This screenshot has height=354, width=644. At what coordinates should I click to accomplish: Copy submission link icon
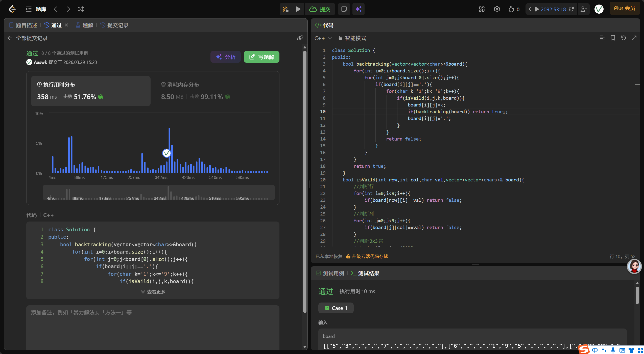(x=300, y=38)
